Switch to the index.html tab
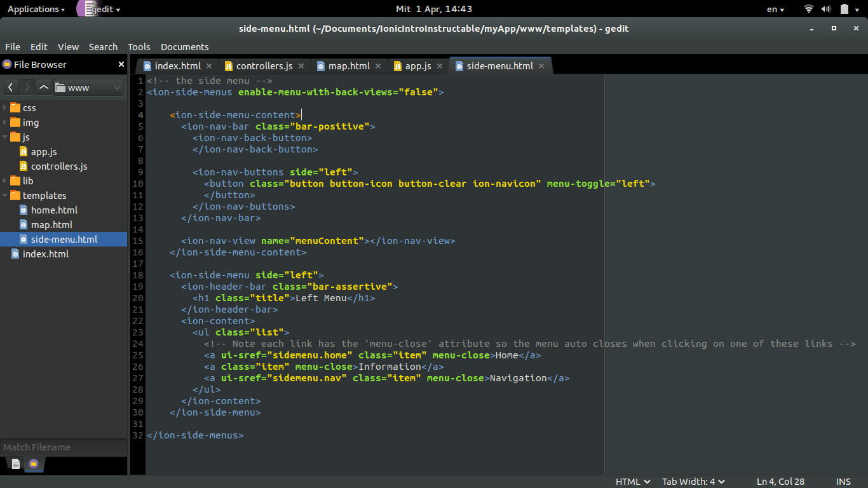The height and width of the screenshot is (488, 868). tap(177, 66)
